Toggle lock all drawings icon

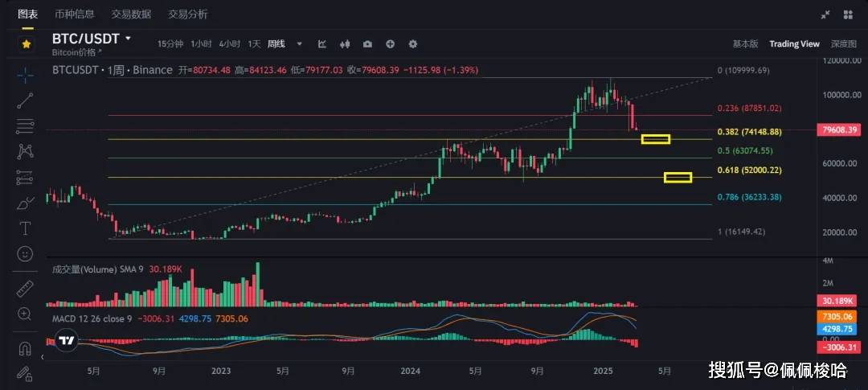click(26, 373)
